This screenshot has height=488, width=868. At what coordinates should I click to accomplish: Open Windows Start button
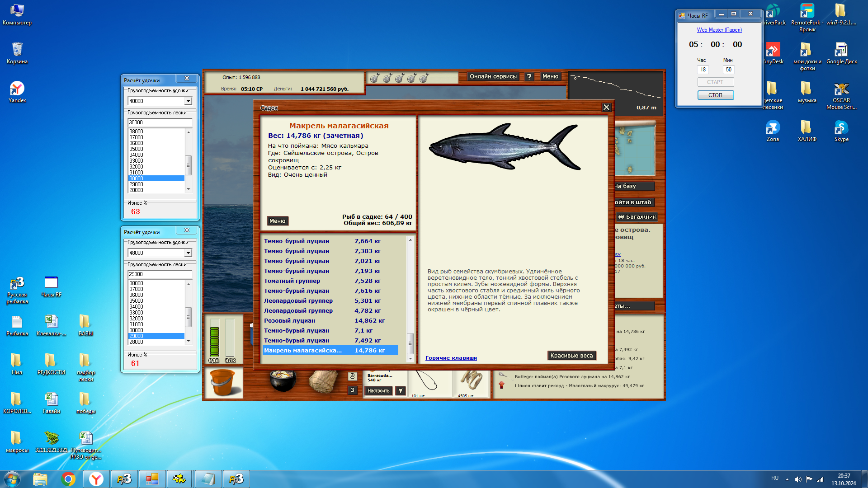pyautogui.click(x=12, y=479)
